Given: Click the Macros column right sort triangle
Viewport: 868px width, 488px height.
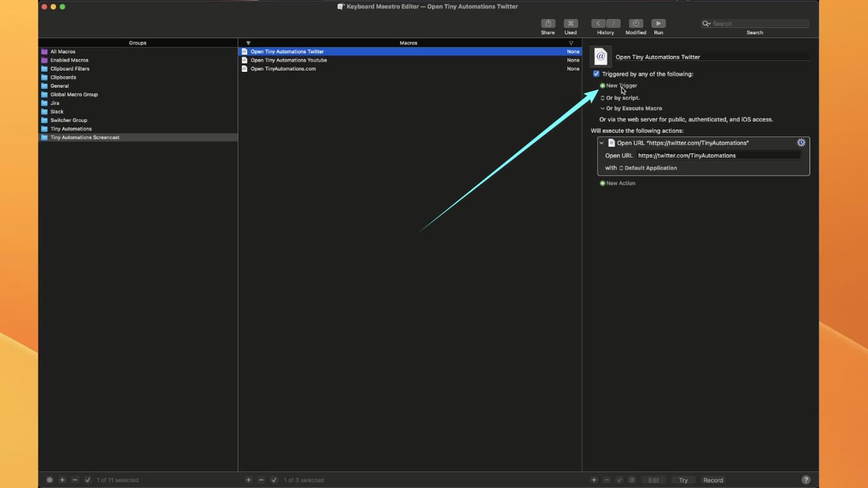Looking at the screenshot, I should (x=571, y=43).
